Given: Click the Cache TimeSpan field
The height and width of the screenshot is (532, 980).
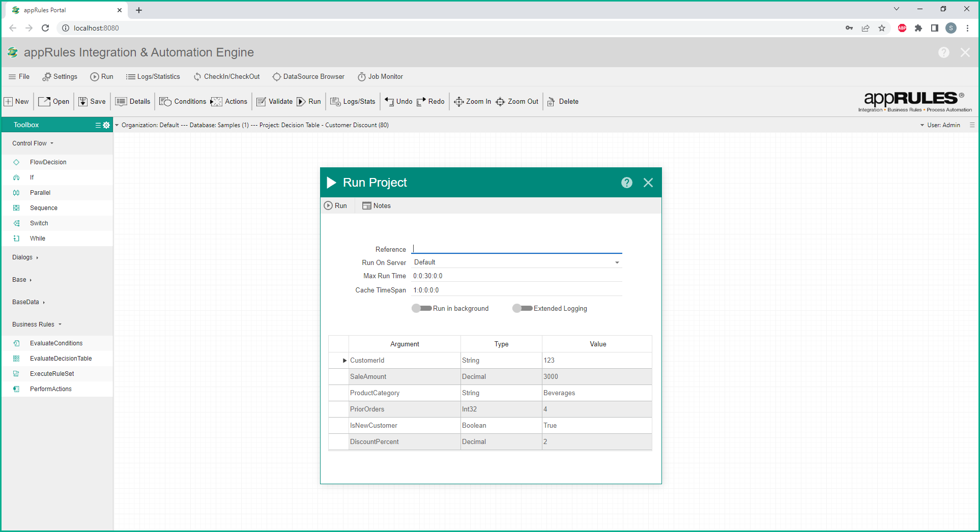Looking at the screenshot, I should (517, 290).
